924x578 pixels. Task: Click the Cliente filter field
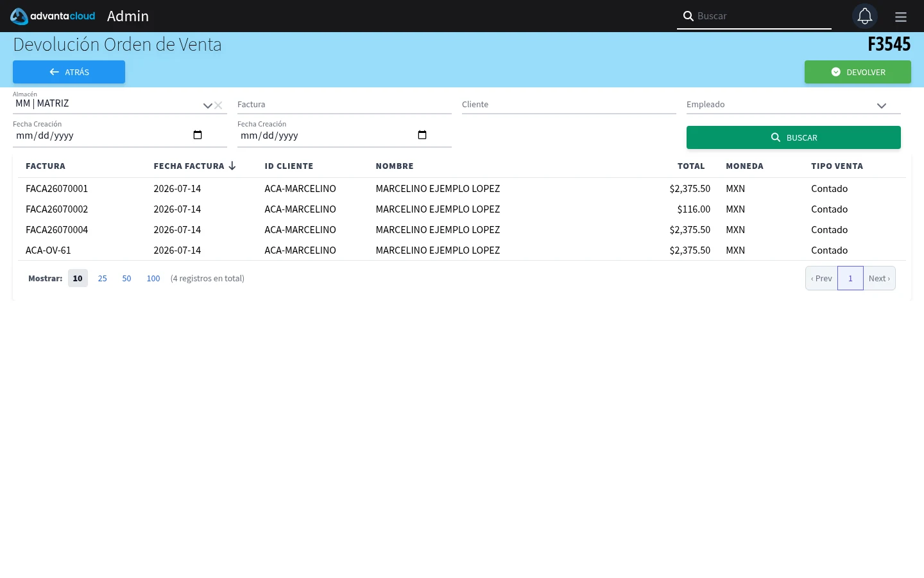(569, 104)
